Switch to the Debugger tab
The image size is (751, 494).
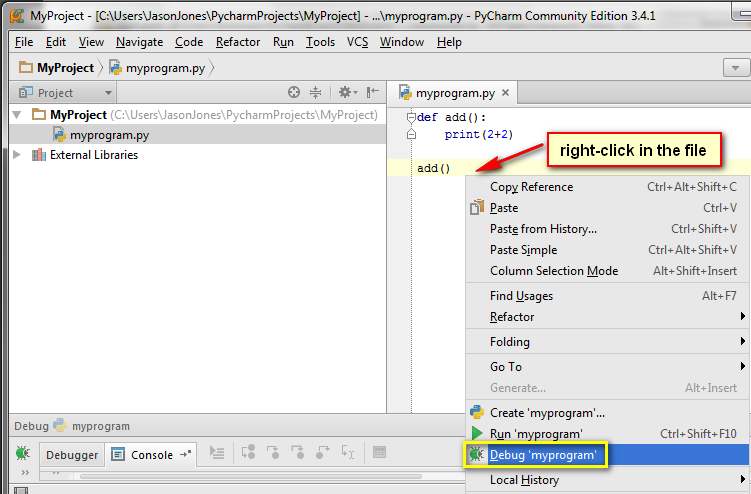pyautogui.click(x=72, y=455)
